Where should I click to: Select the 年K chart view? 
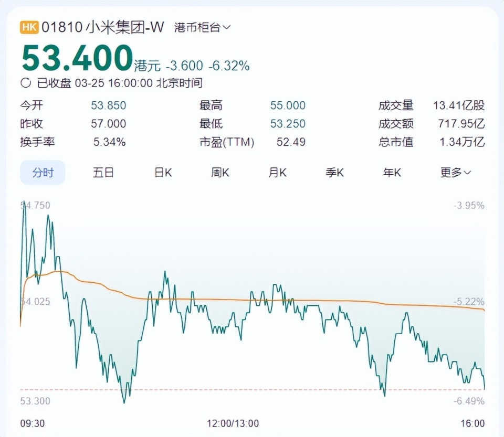pos(391,173)
